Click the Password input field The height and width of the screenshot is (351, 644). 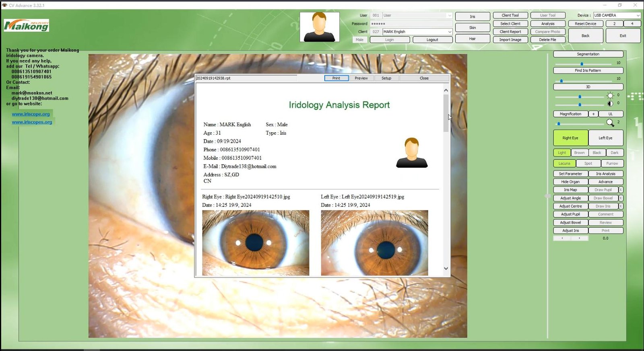click(x=411, y=24)
